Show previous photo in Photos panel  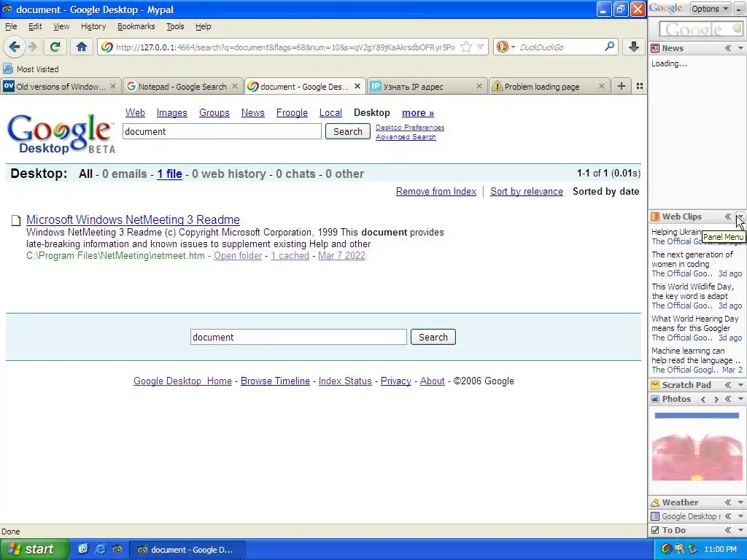click(x=703, y=400)
